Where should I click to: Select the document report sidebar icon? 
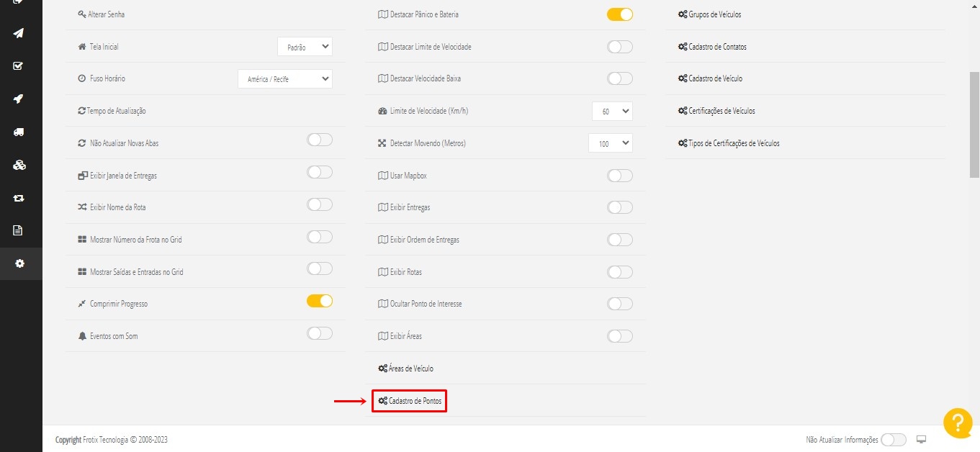(19, 230)
